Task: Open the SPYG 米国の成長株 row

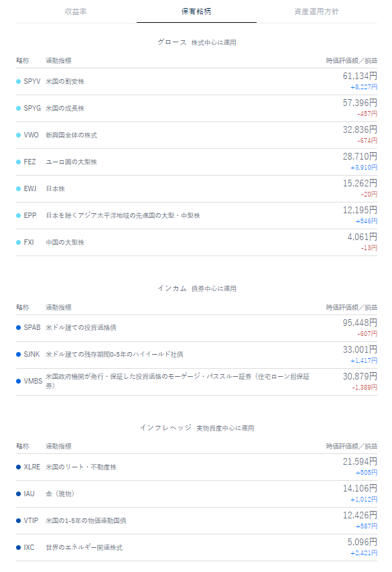Action: coord(196,109)
